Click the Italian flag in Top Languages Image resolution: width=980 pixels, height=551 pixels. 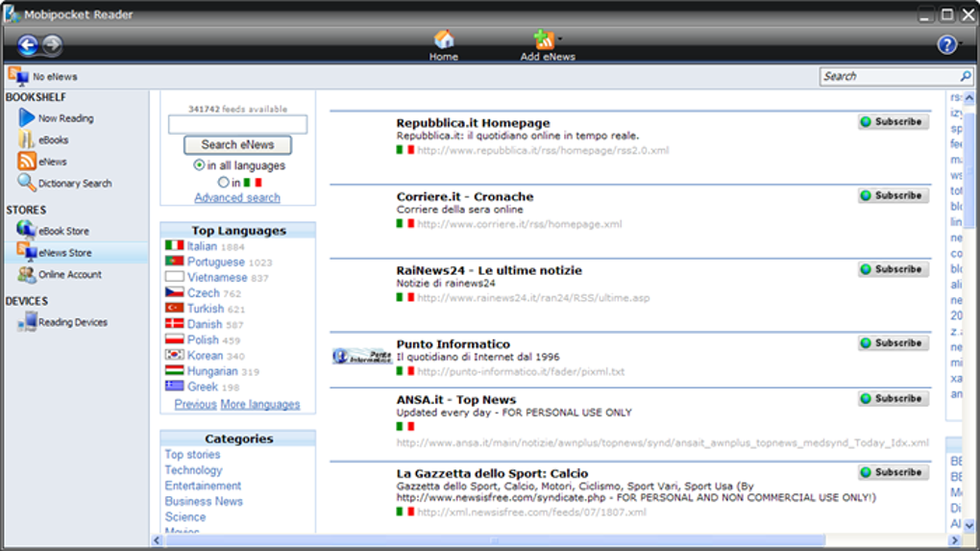tap(174, 246)
